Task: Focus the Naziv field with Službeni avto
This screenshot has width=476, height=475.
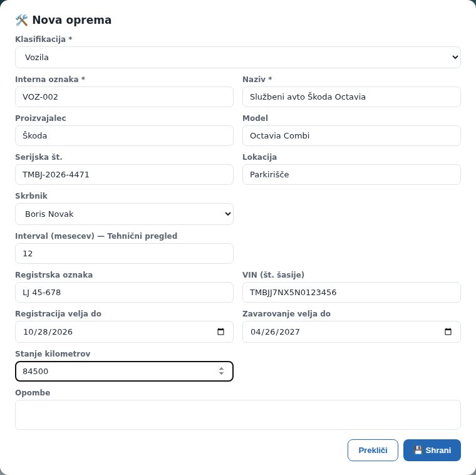Action: [x=351, y=97]
